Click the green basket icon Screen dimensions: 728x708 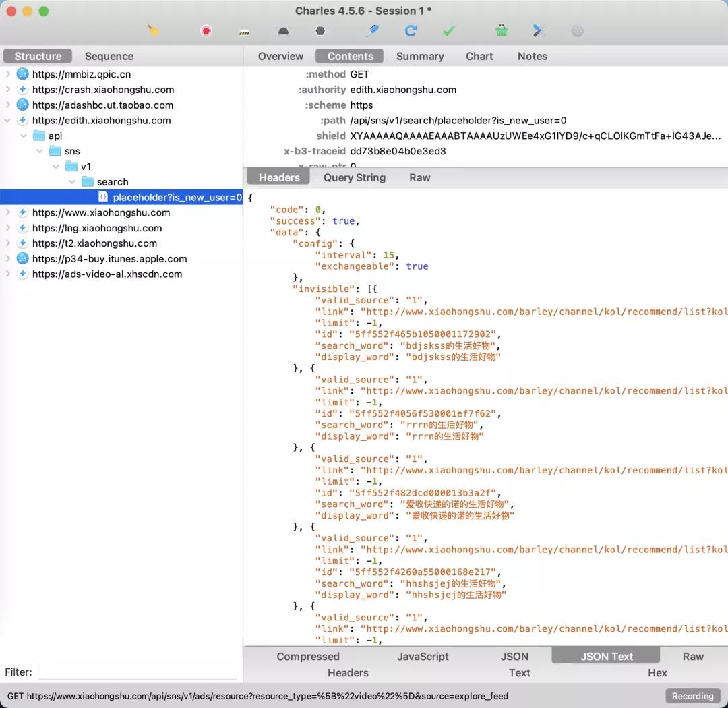tap(502, 30)
